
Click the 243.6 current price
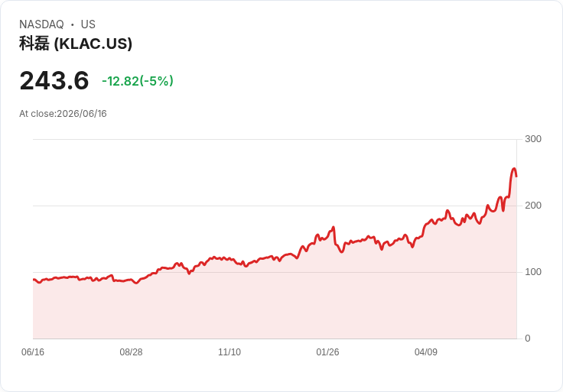click(54, 80)
